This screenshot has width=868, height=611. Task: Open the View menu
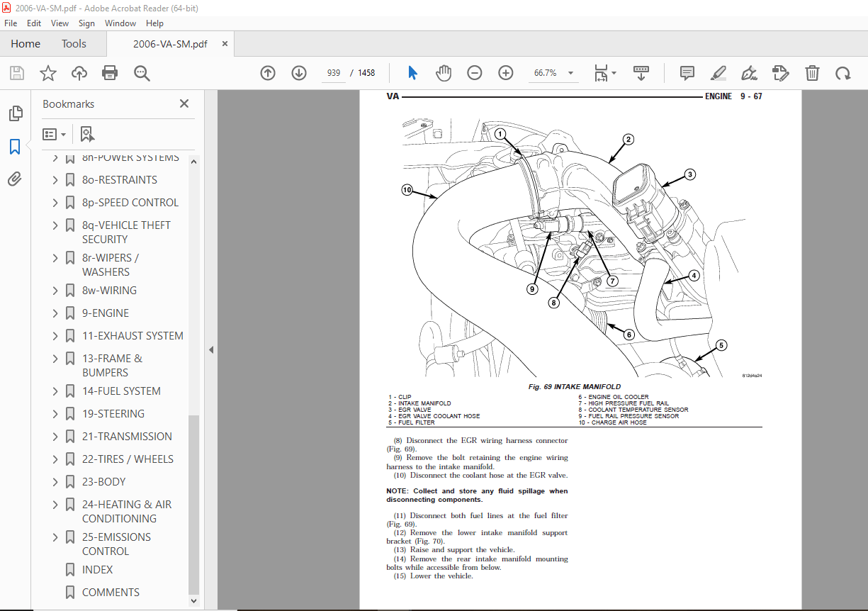point(60,23)
